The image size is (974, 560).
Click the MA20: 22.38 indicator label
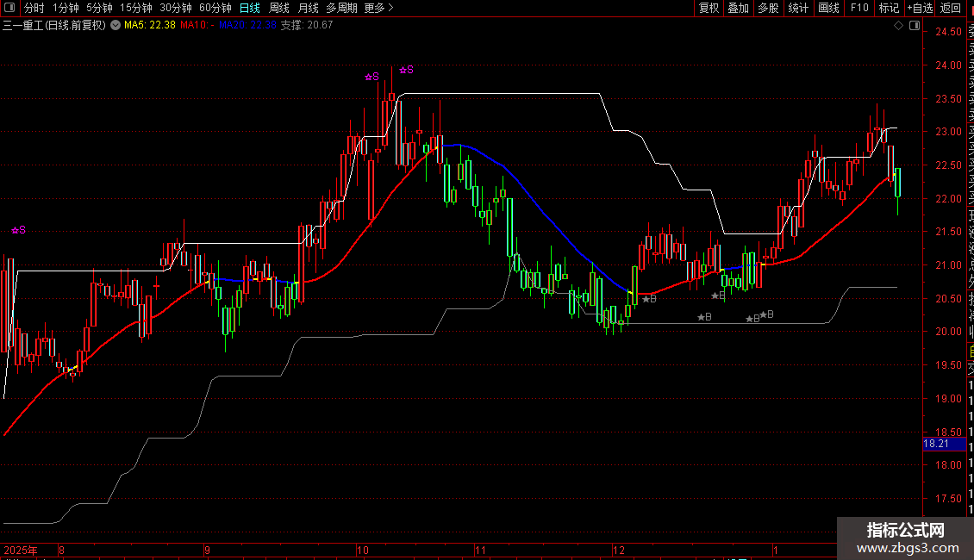click(x=247, y=25)
